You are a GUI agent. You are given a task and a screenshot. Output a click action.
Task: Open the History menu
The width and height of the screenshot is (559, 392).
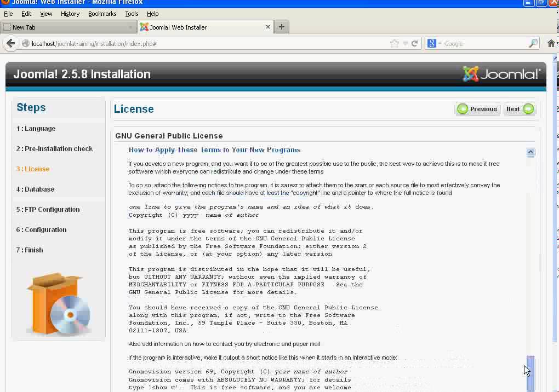[70, 14]
